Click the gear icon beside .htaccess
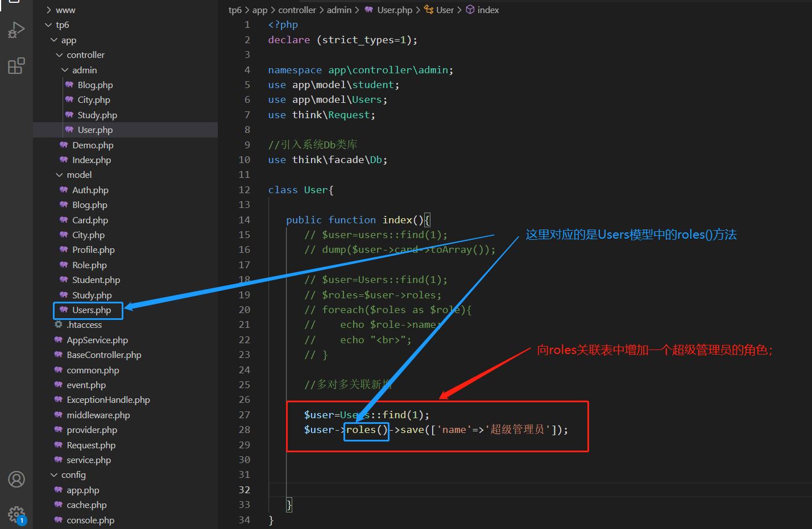 click(x=58, y=324)
